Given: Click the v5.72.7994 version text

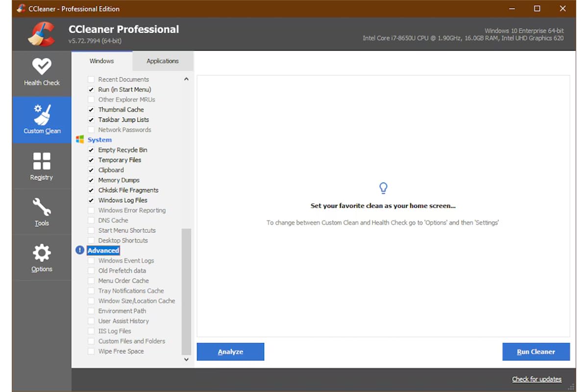Looking at the screenshot, I should 95,41.
